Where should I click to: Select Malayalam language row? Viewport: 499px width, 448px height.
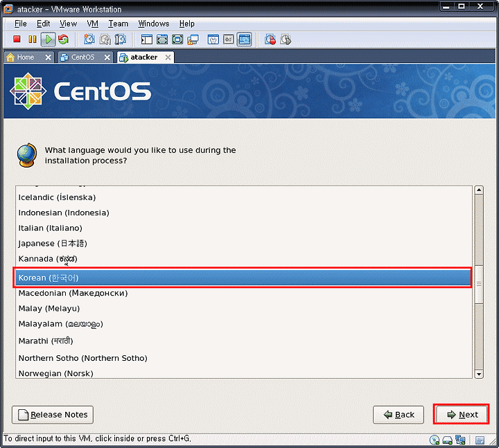tap(244, 324)
